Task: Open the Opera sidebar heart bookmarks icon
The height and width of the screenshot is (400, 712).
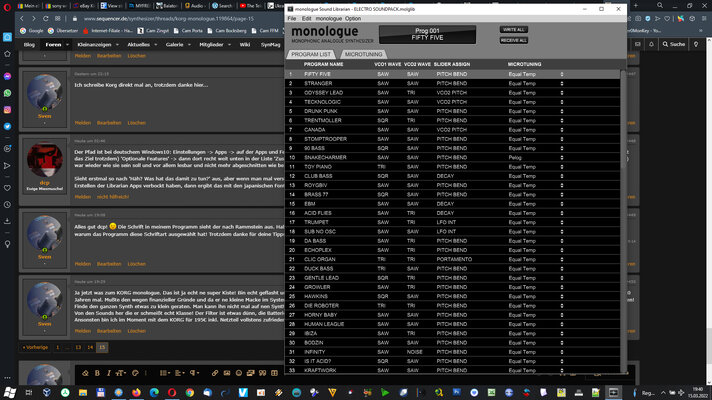Action: (7, 188)
